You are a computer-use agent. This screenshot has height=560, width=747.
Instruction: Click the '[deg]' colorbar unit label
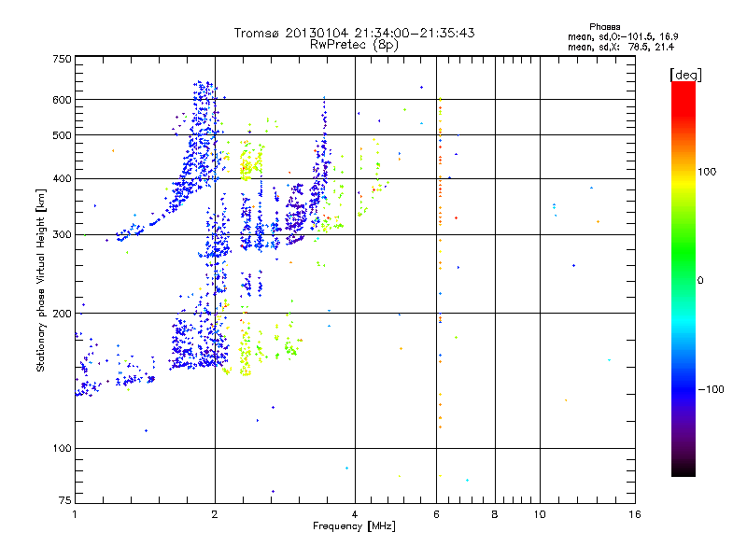pos(685,75)
